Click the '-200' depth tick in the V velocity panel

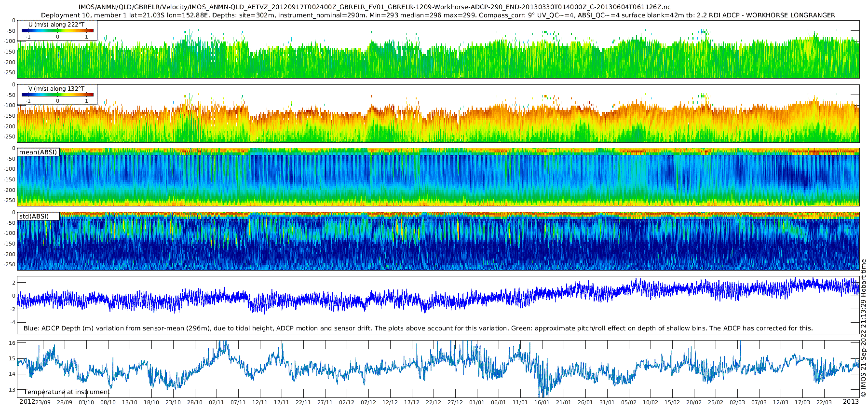10,126
